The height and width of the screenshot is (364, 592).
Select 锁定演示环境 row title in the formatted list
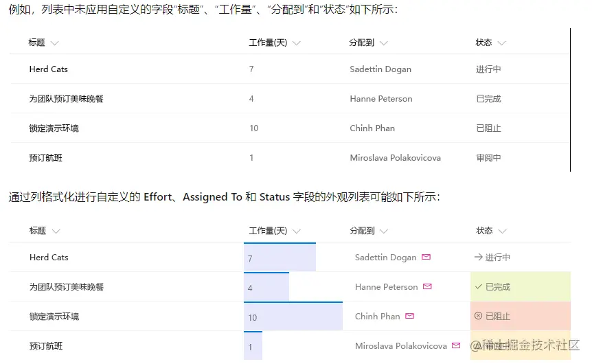pyautogui.click(x=54, y=317)
